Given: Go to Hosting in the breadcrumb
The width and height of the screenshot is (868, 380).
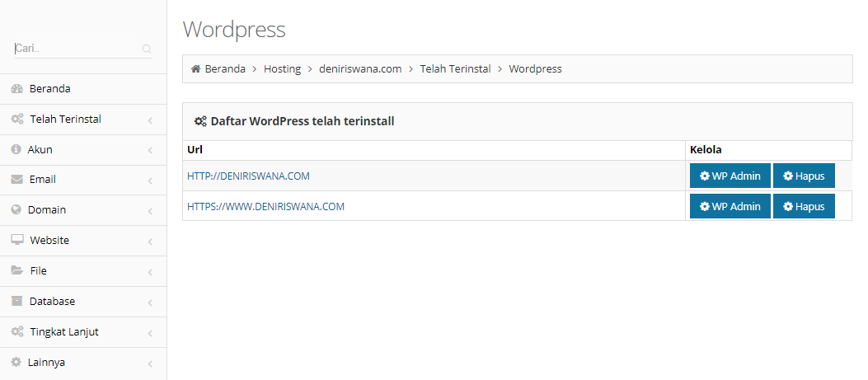Looking at the screenshot, I should (x=282, y=69).
